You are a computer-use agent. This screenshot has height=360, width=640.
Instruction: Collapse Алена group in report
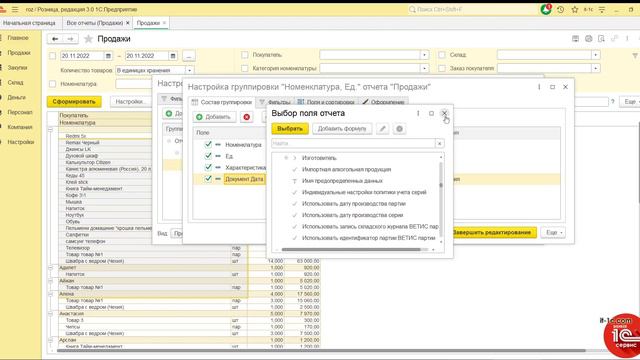[x=51, y=294]
